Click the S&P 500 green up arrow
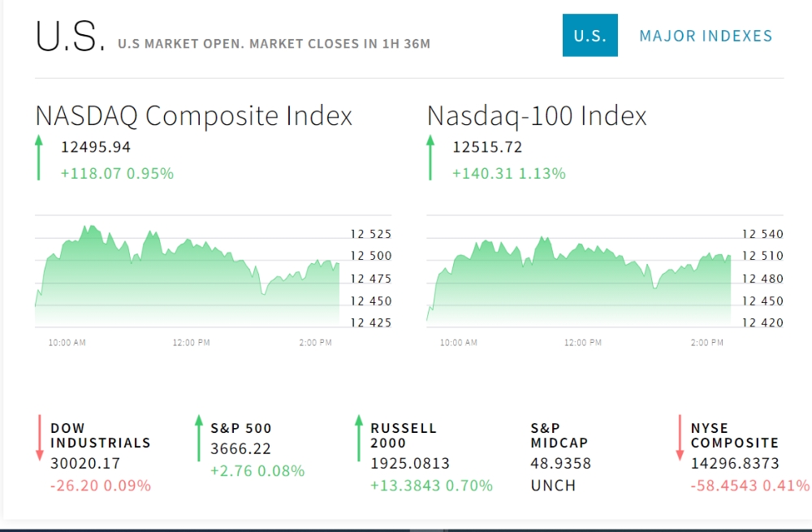This screenshot has width=812, height=532. [198, 439]
